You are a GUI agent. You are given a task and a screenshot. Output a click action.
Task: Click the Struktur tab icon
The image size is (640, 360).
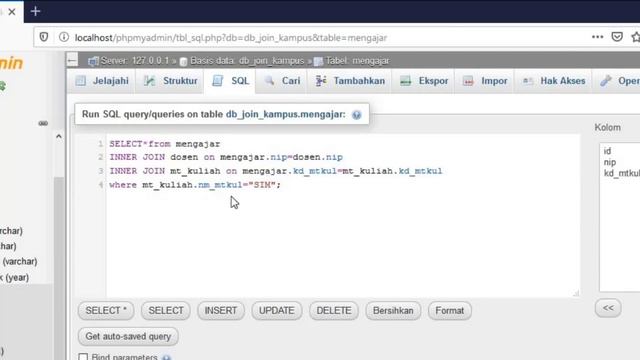[x=149, y=81]
